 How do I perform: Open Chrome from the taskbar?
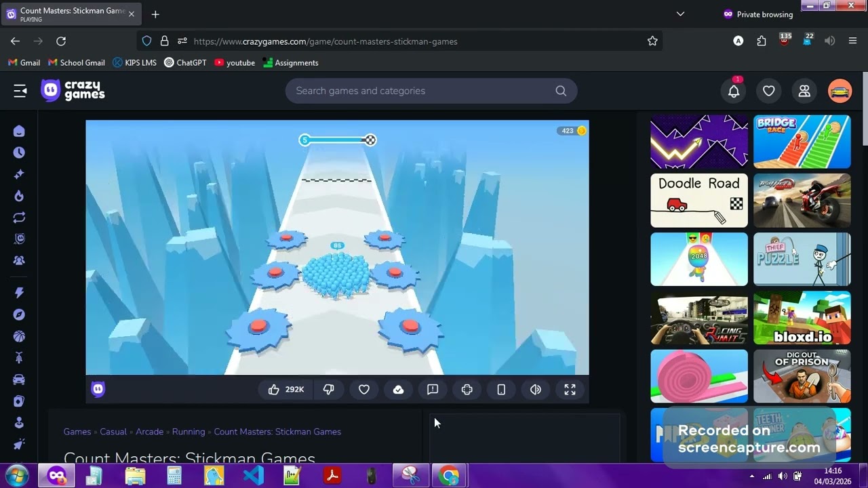449,476
